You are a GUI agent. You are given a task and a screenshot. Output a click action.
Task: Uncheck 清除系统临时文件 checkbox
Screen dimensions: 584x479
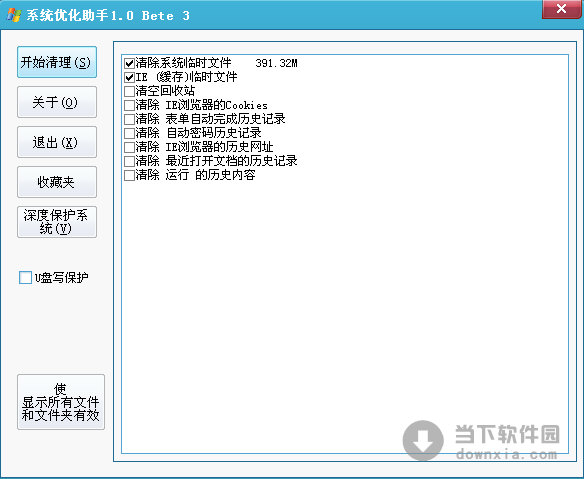pyautogui.click(x=129, y=63)
